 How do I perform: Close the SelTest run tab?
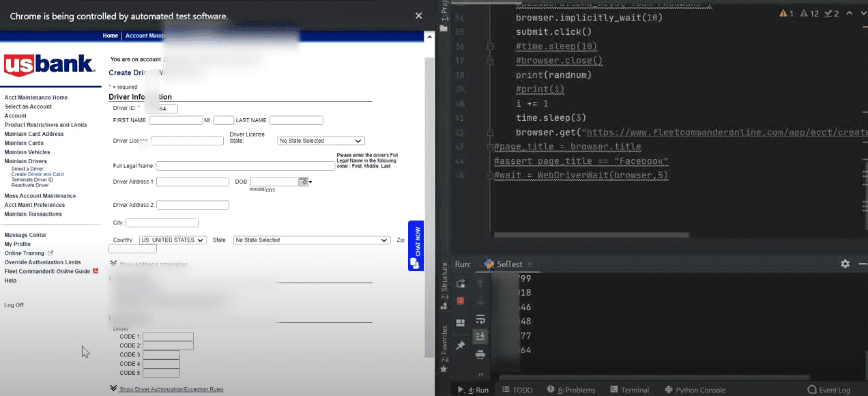click(529, 264)
